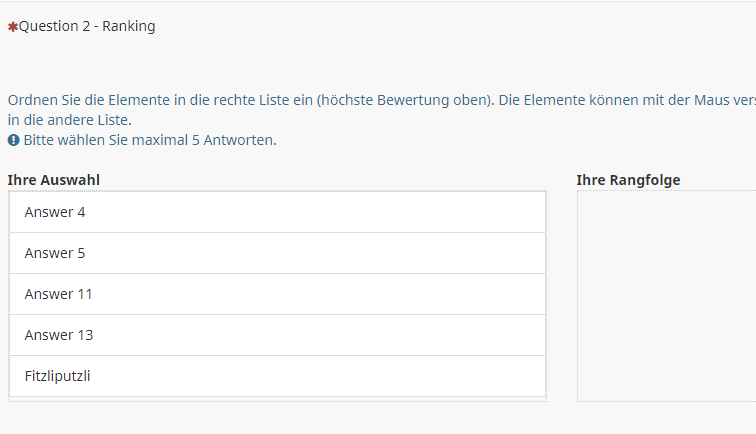756x434 pixels.
Task: Click the gap between both lists
Action: (x=561, y=296)
